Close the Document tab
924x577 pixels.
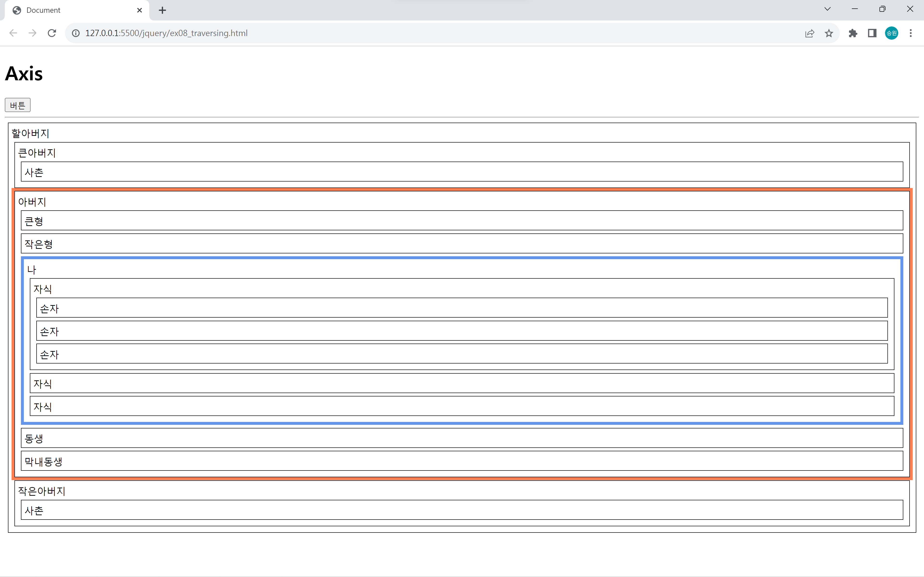point(139,10)
